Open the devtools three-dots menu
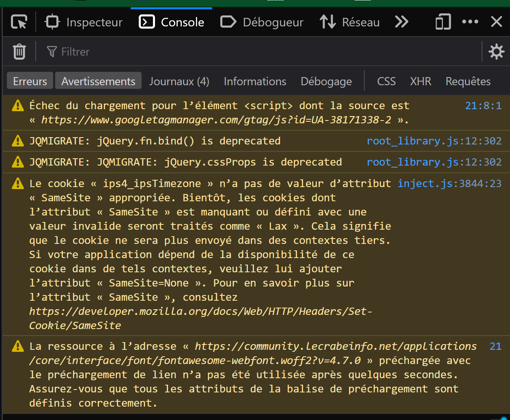Screen dimensions: 510x420 470,22
